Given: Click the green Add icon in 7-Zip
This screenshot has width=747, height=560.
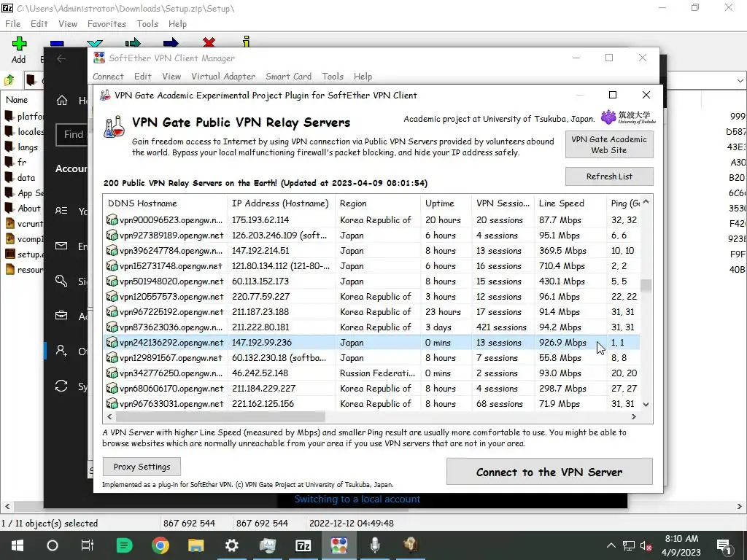Looking at the screenshot, I should 18,44.
